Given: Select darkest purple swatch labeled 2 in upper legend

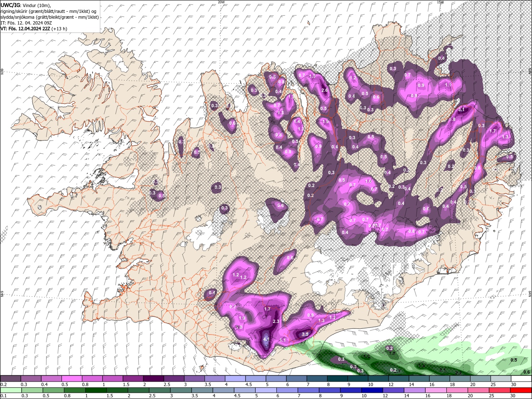Looking at the screenshot, I should click(153, 379).
